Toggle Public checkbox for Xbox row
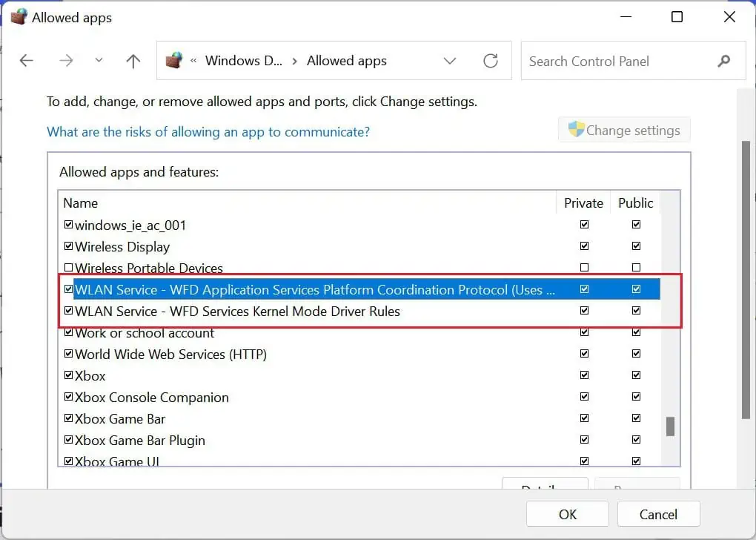Image resolution: width=756 pixels, height=540 pixels. [x=637, y=375]
